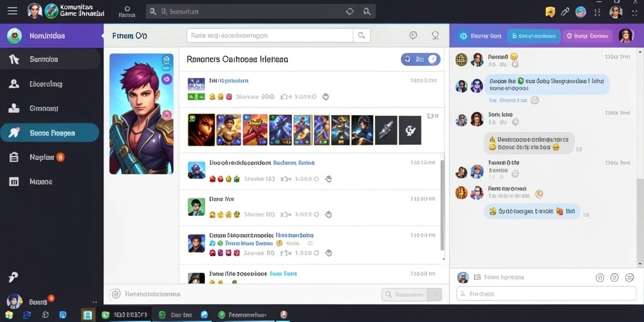Click the like thumbs-up icon on the first feed post
The width and height of the screenshot is (644, 322).
284,97
